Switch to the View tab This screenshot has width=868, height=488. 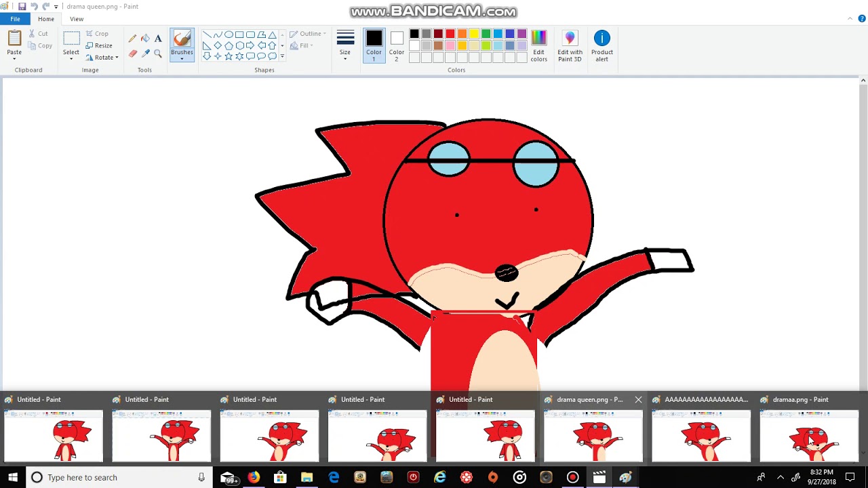(77, 19)
